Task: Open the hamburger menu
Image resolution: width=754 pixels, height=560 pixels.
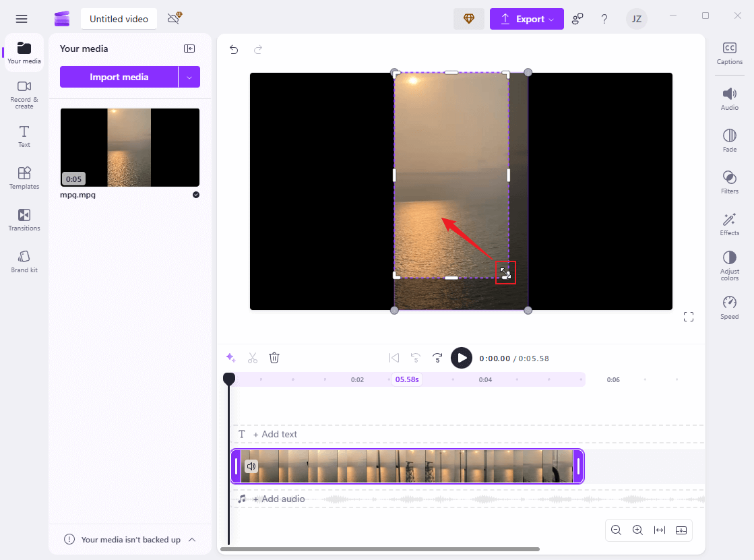Action: 21,18
